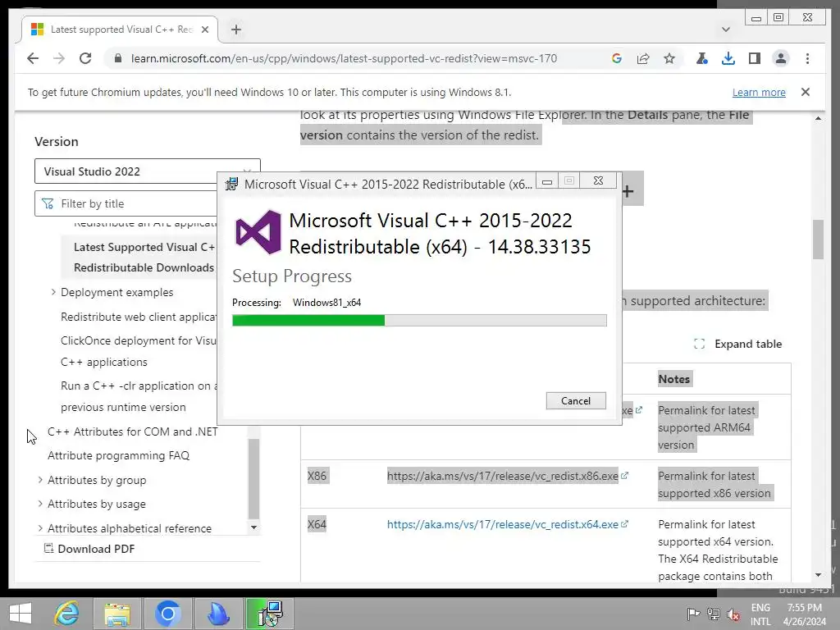Toggle the browser side panel
Image resolution: width=840 pixels, height=630 pixels.
pyautogui.click(x=755, y=58)
